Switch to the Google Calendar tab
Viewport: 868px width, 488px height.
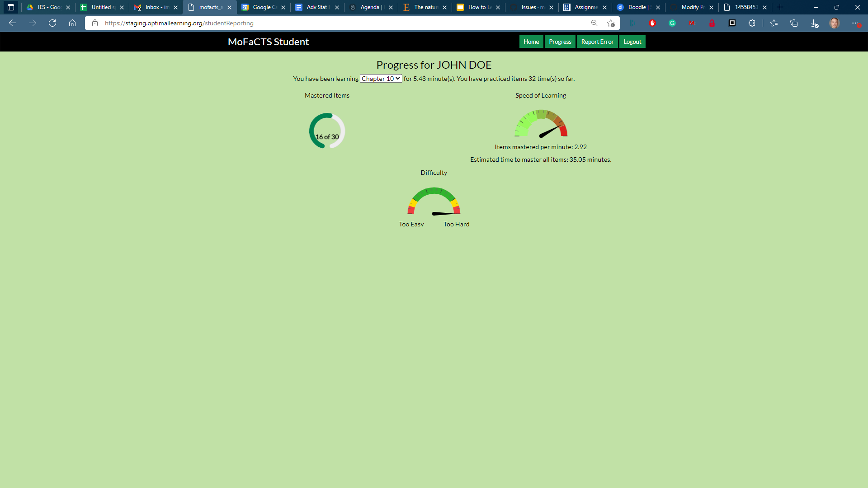coord(264,7)
